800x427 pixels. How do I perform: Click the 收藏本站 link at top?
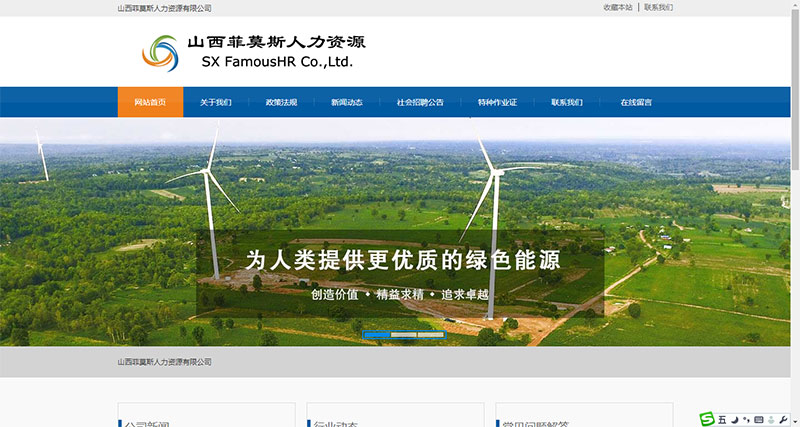(x=617, y=7)
